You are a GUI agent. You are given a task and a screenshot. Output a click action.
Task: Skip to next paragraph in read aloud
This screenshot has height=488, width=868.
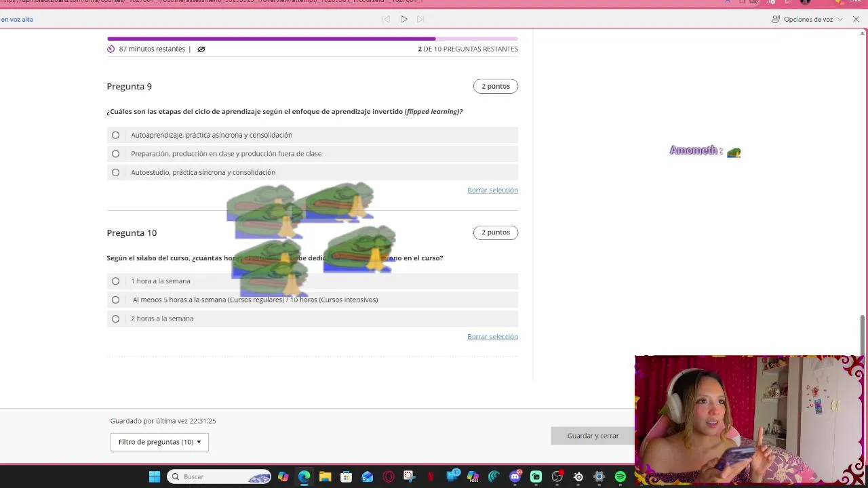coord(420,19)
